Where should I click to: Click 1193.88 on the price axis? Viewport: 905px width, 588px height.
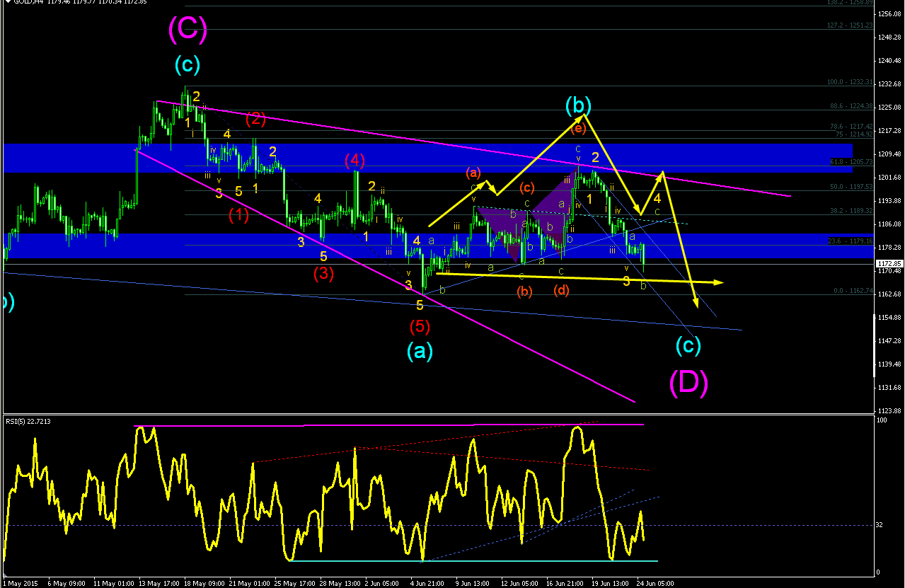tap(889, 201)
